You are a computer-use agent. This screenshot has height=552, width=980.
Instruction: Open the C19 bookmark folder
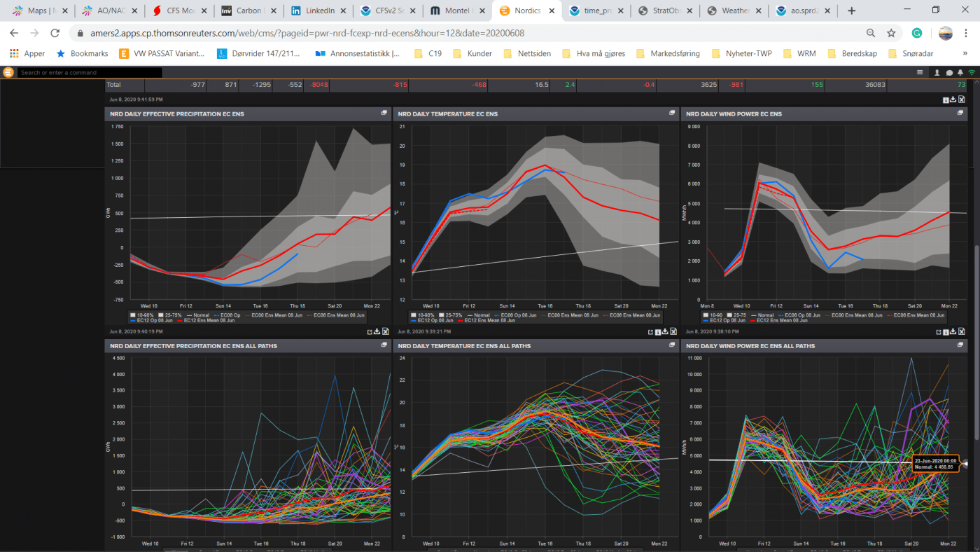428,53
